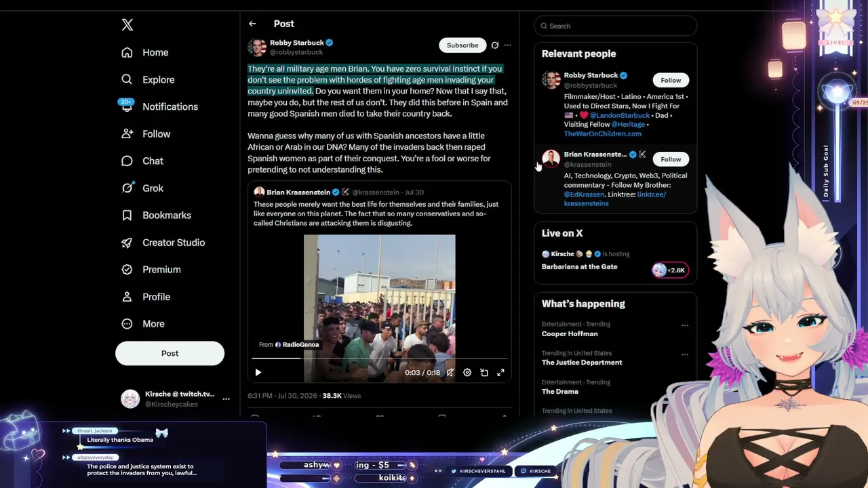Open Creator Studio
The width and height of the screenshot is (868, 488).
pyautogui.click(x=163, y=242)
